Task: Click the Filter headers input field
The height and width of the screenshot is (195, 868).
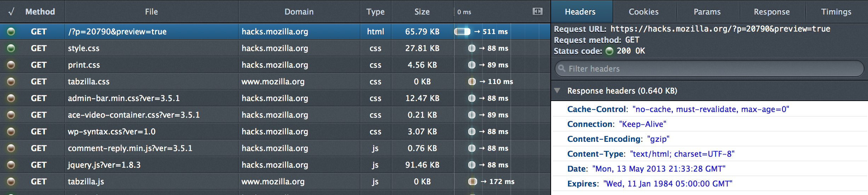Action: coord(711,69)
